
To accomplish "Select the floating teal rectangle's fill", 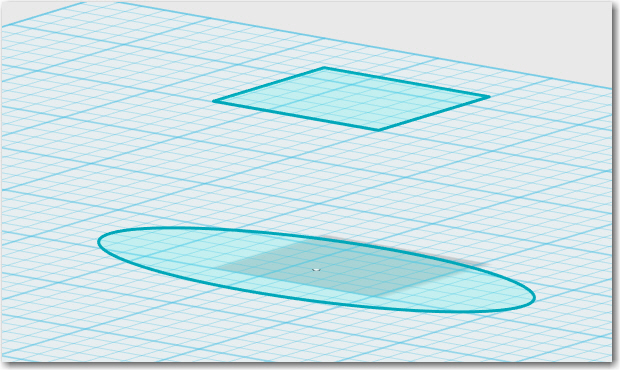I will click(x=352, y=98).
